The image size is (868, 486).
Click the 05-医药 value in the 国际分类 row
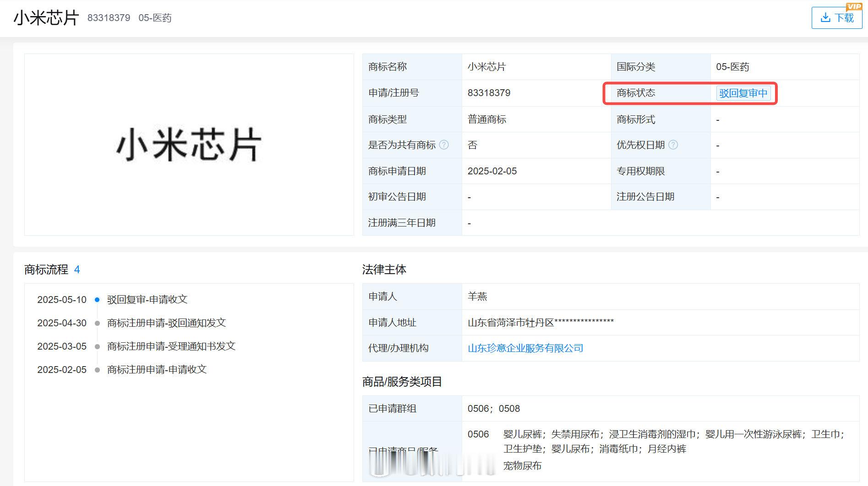pos(732,67)
